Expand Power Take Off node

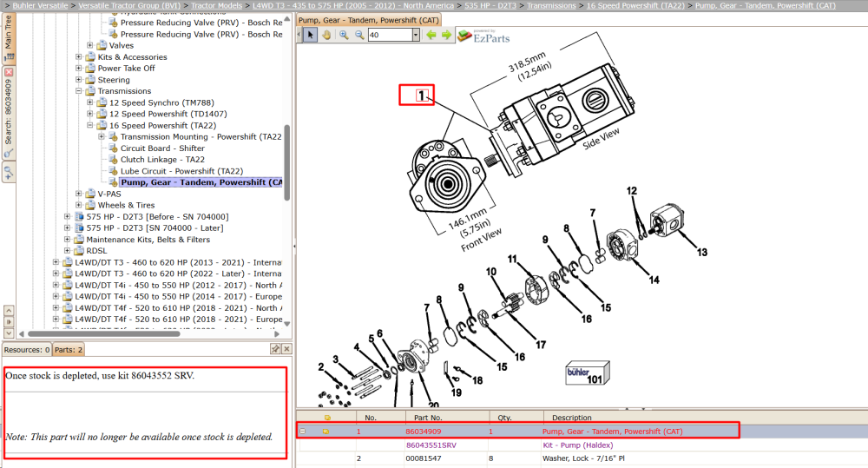(79, 68)
